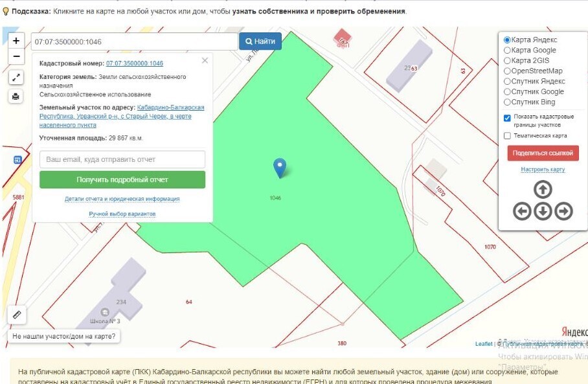This screenshot has height=384, width=588.
Task: Pan map right with arrow
Action: click(x=563, y=211)
